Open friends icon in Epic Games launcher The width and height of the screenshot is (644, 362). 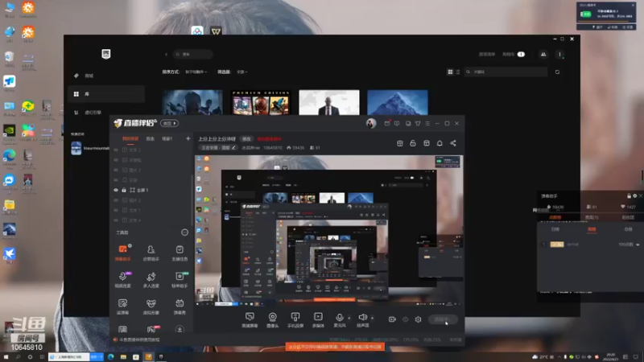pos(543,54)
